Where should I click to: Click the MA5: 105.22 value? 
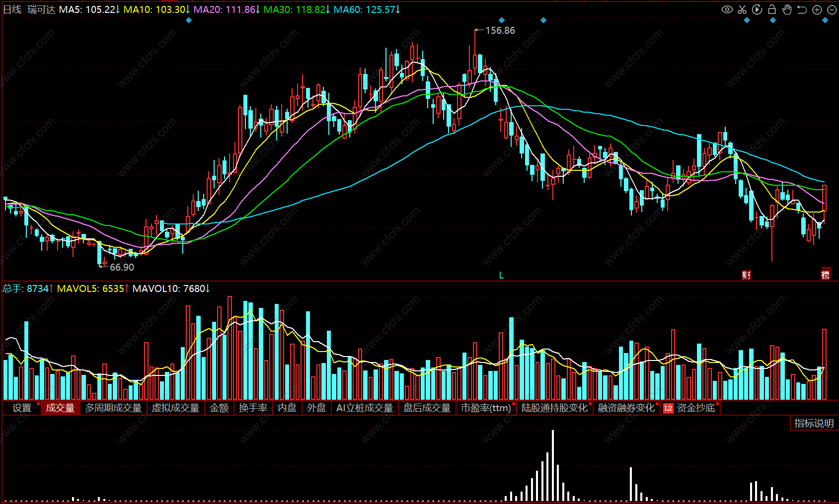tap(89, 9)
